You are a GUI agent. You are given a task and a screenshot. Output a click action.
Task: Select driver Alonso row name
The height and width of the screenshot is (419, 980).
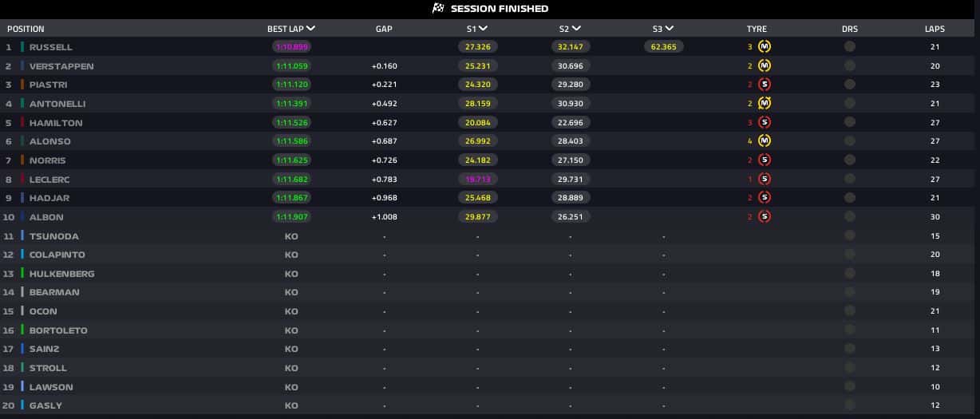[x=49, y=141]
